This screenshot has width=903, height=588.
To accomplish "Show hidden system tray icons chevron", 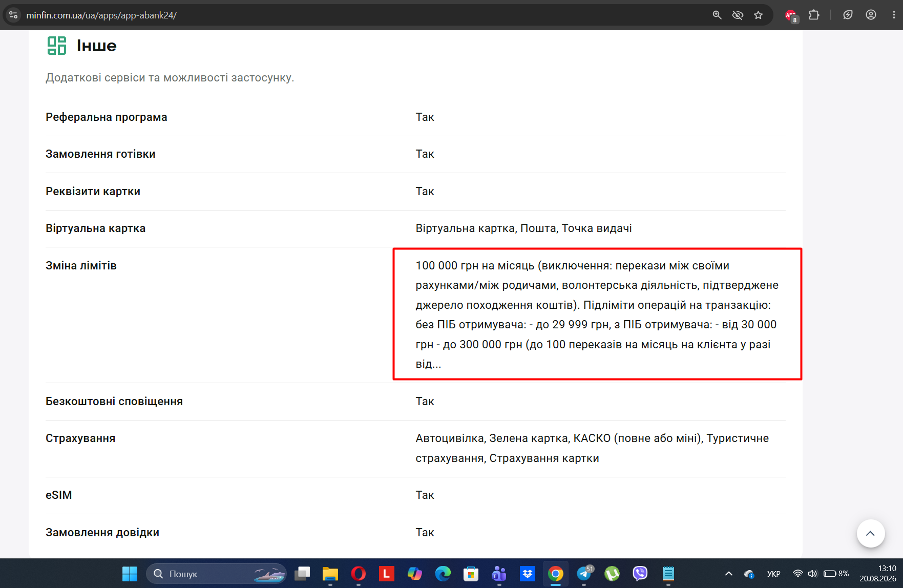I will (728, 574).
